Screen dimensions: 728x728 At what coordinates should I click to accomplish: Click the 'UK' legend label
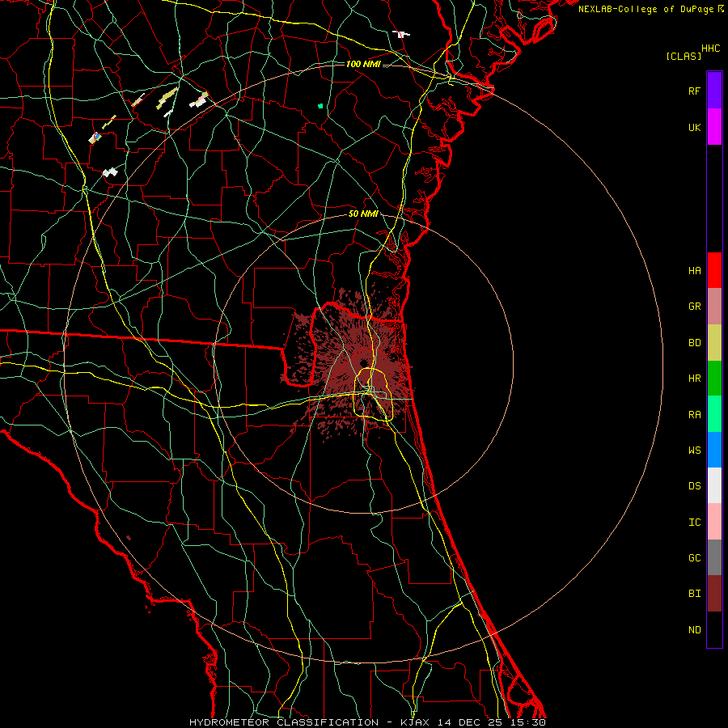694,127
